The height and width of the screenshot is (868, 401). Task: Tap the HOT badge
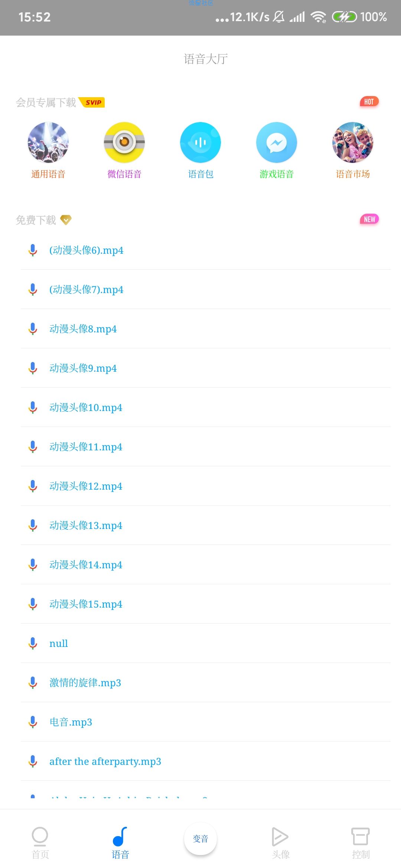[369, 102]
